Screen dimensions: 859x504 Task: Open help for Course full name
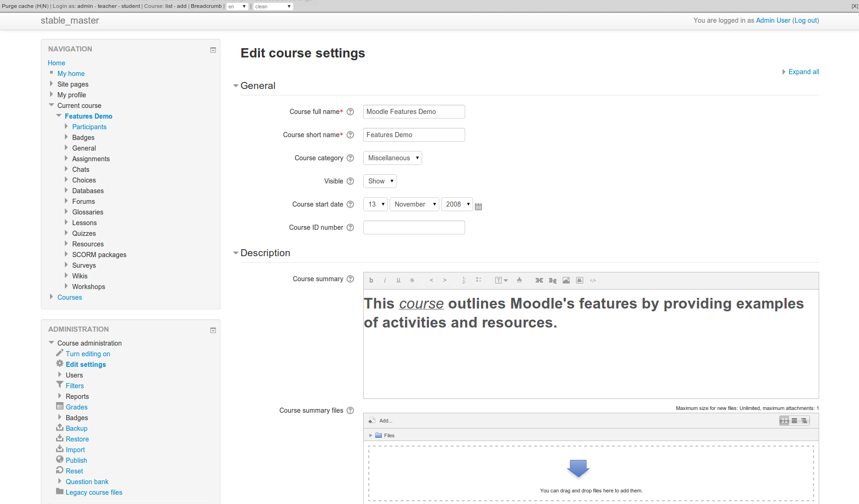[x=350, y=112]
